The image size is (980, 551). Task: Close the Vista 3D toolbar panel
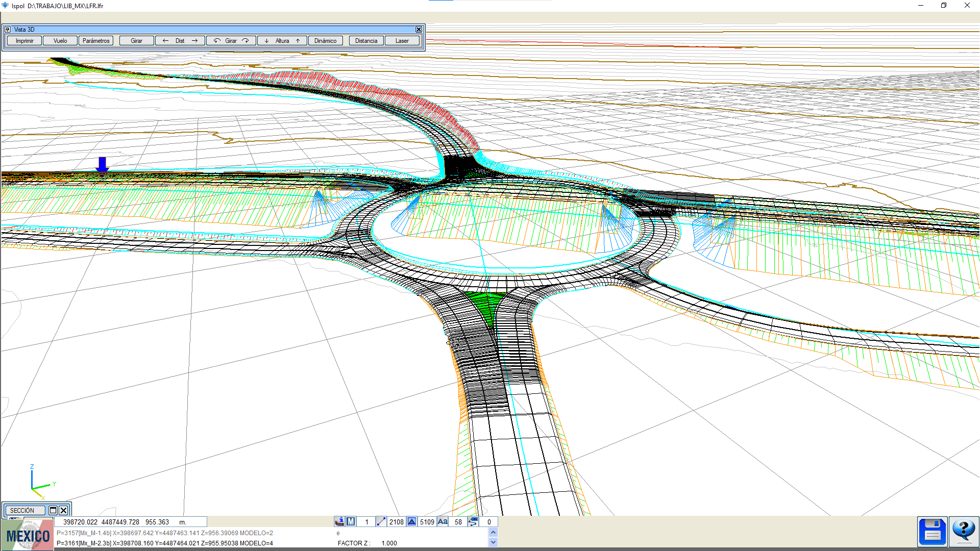tap(419, 30)
